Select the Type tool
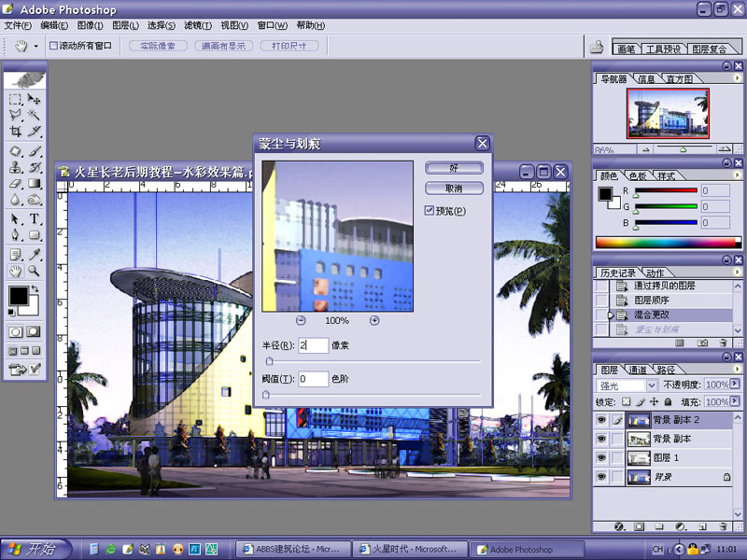Image resolution: width=747 pixels, height=560 pixels. pos(34,219)
